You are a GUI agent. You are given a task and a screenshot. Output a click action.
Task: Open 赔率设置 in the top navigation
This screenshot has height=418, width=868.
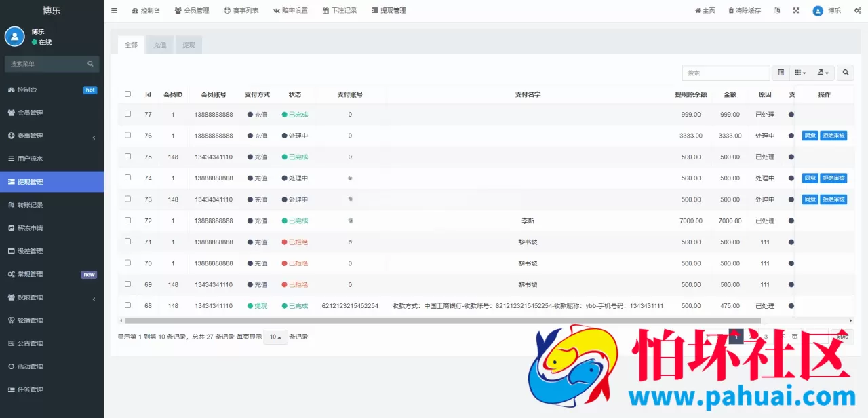click(290, 10)
